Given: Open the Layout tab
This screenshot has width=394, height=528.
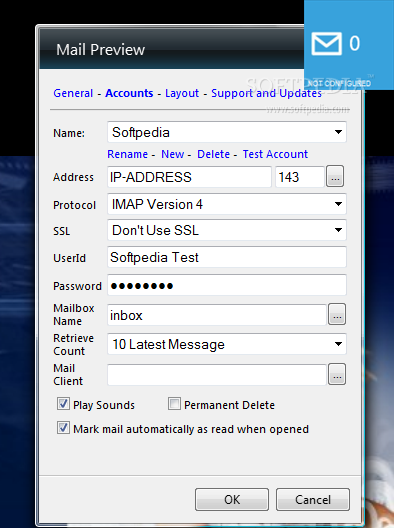Looking at the screenshot, I should pos(182,93).
